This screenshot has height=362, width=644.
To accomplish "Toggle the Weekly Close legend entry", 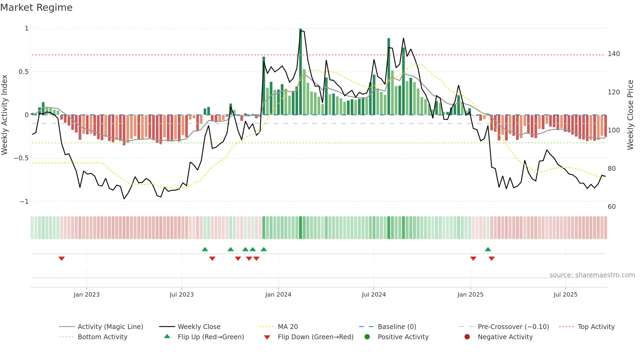I will coord(190,327).
